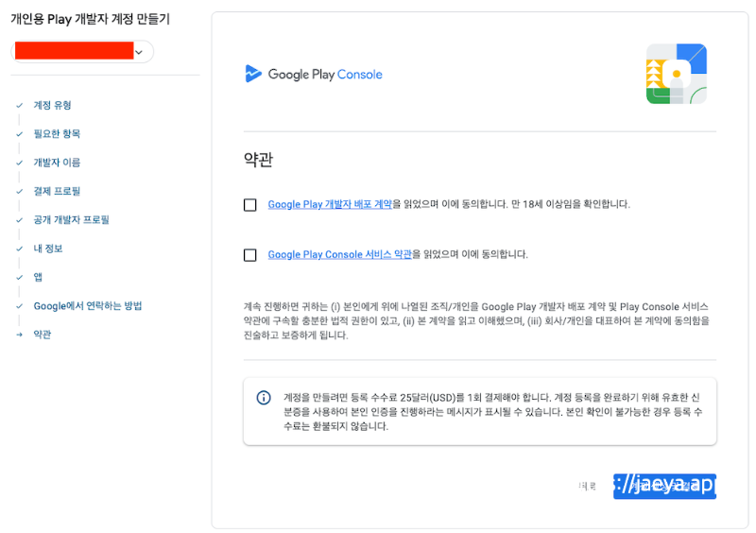This screenshot has height=533, width=756.
Task: Click the back button left of blue button
Action: tap(587, 486)
